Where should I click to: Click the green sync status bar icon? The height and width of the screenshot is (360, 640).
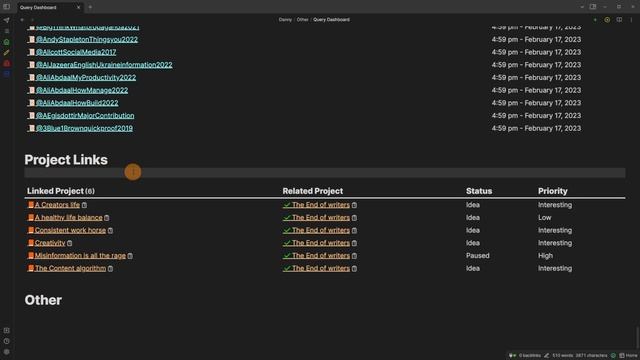coord(613,356)
